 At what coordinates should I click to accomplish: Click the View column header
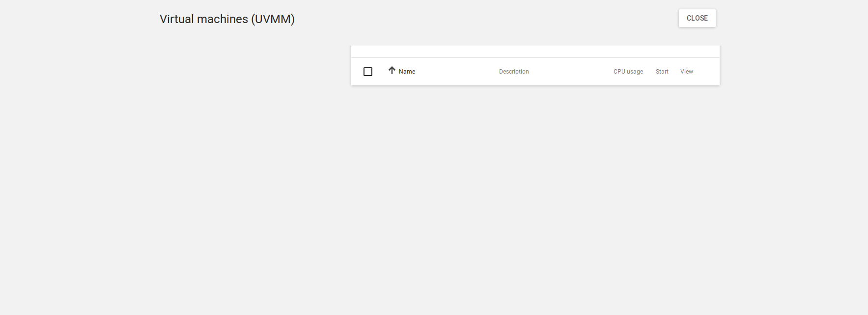[x=686, y=72]
